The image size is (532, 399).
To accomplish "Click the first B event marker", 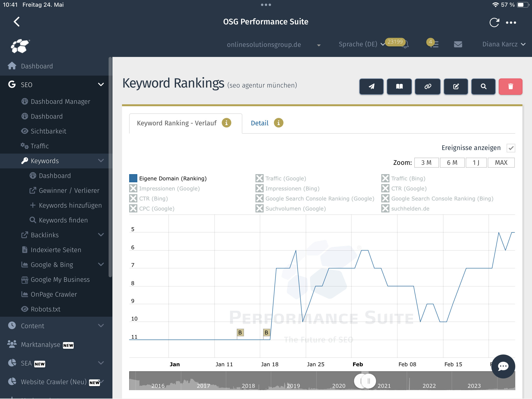I will (x=240, y=332).
